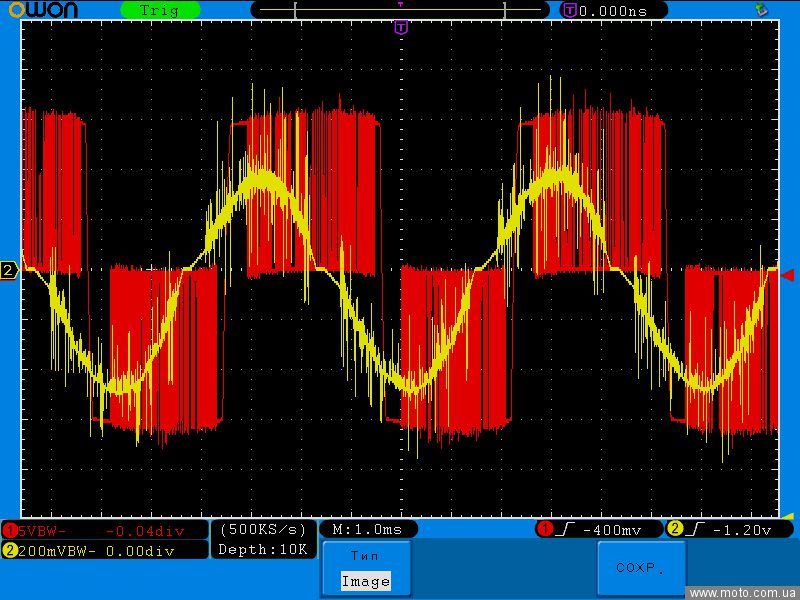Click the 500KS/s sample rate readout
Viewport: 800px width, 600px height.
(263, 529)
